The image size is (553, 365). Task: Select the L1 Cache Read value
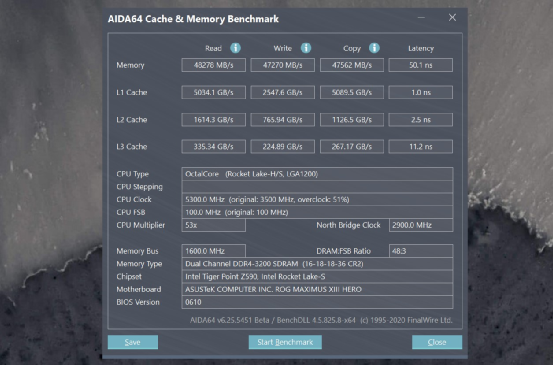213,92
